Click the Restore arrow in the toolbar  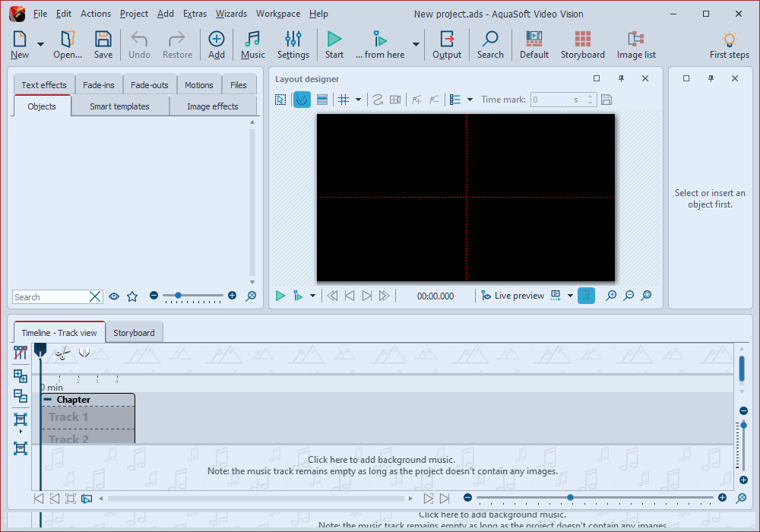[177, 44]
